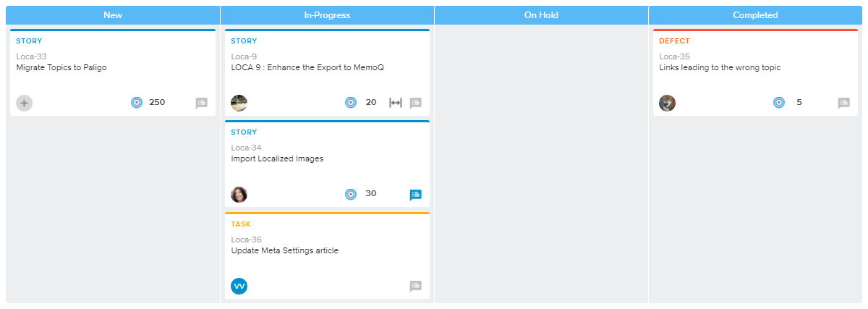The image size is (868, 309).
Task: Select the Completed column header
Action: pyautogui.click(x=755, y=15)
